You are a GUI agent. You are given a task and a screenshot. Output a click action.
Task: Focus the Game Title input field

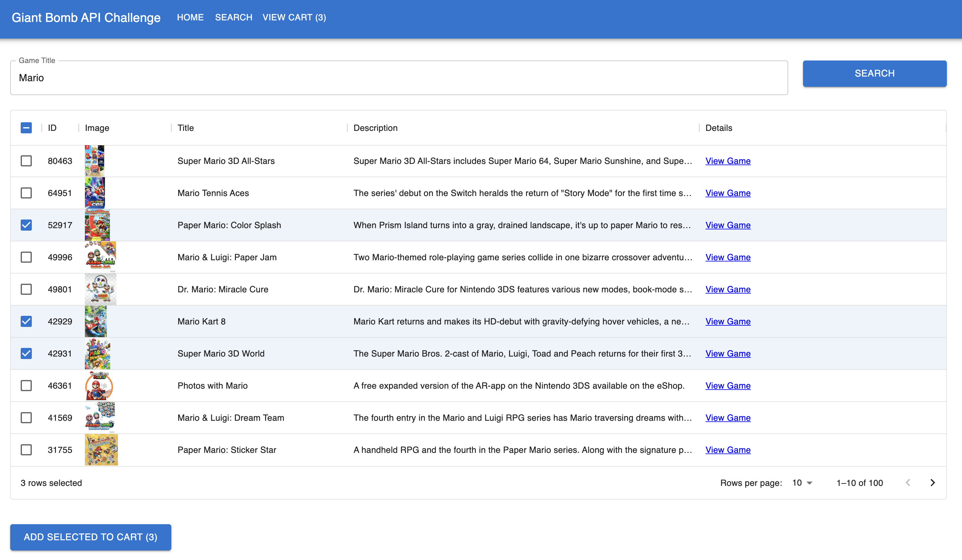click(x=399, y=78)
